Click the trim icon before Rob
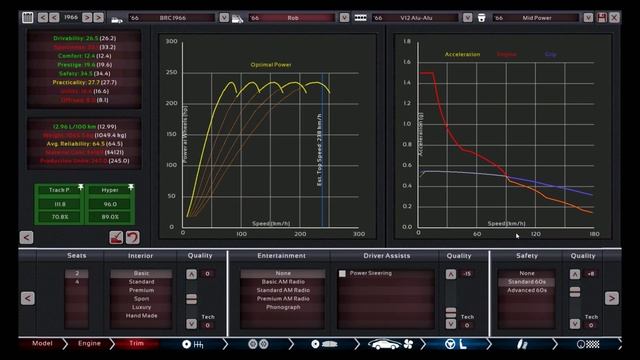Image resolution: width=640 pixels, height=360 pixels. click(x=238, y=19)
